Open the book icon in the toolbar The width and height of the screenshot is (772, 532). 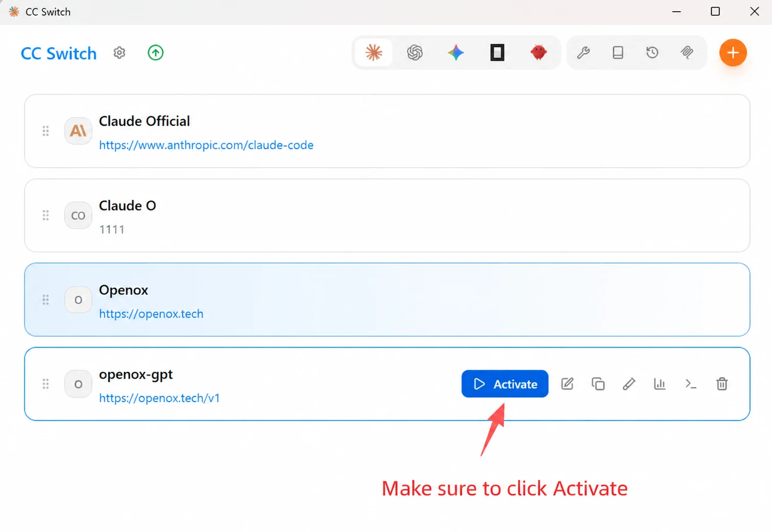coord(618,52)
